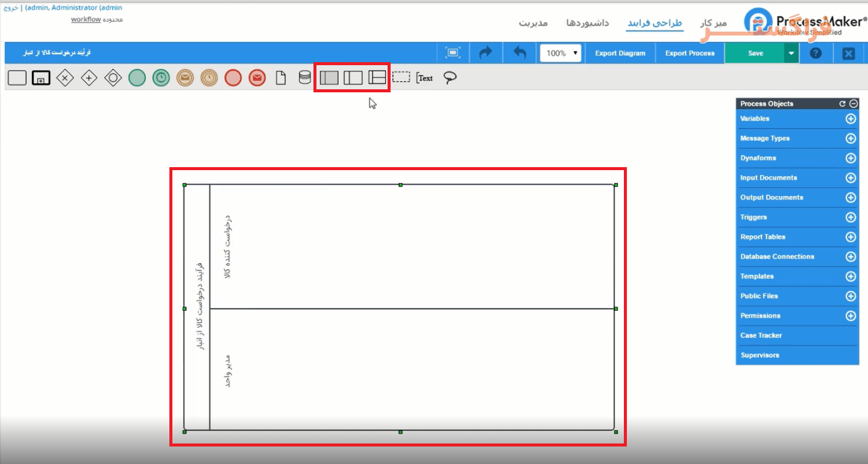868x464 pixels.
Task: Add a new Variable with plus
Action: [851, 119]
